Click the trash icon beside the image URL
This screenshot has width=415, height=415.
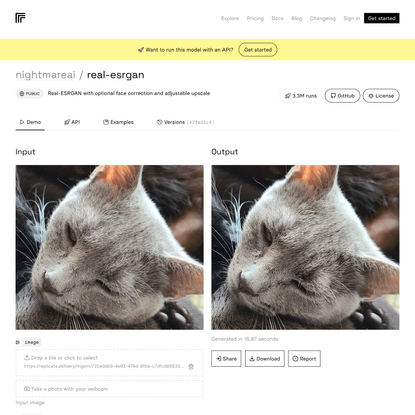tap(191, 367)
